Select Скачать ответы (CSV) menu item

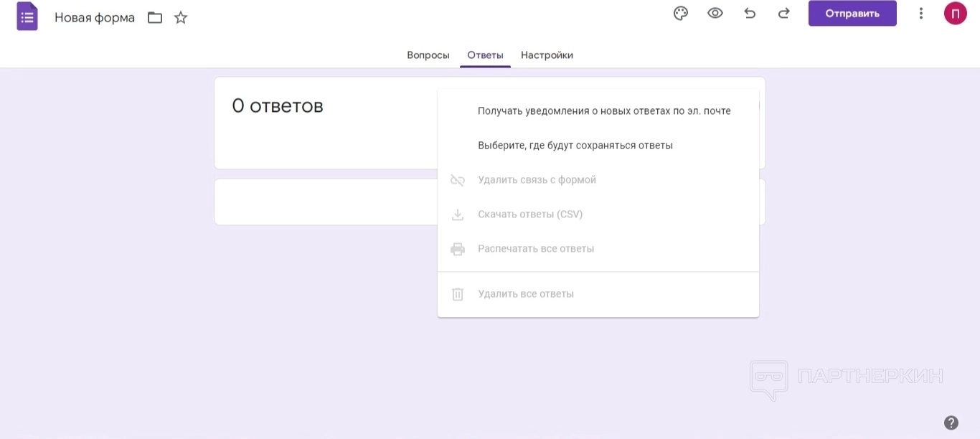[530, 214]
